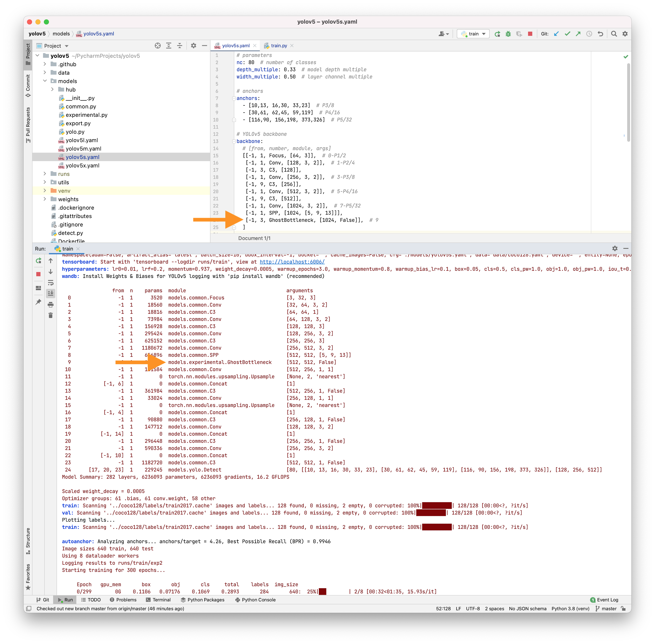Toggle soft-wrap in the run console
The width and height of the screenshot is (655, 644).
[x=51, y=283]
